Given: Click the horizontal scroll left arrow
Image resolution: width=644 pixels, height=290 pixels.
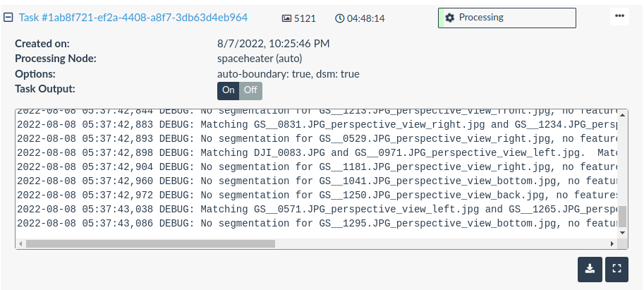Looking at the screenshot, I should click(20, 243).
